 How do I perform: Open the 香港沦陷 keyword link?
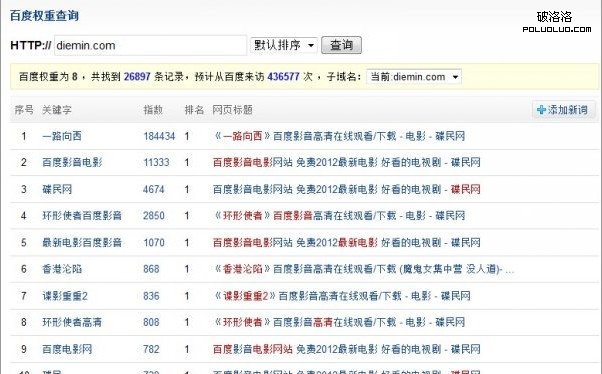[62, 269]
